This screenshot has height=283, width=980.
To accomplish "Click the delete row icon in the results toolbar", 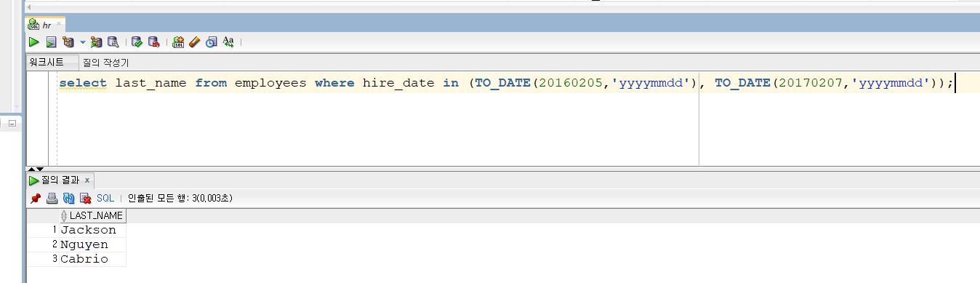I will [x=85, y=198].
